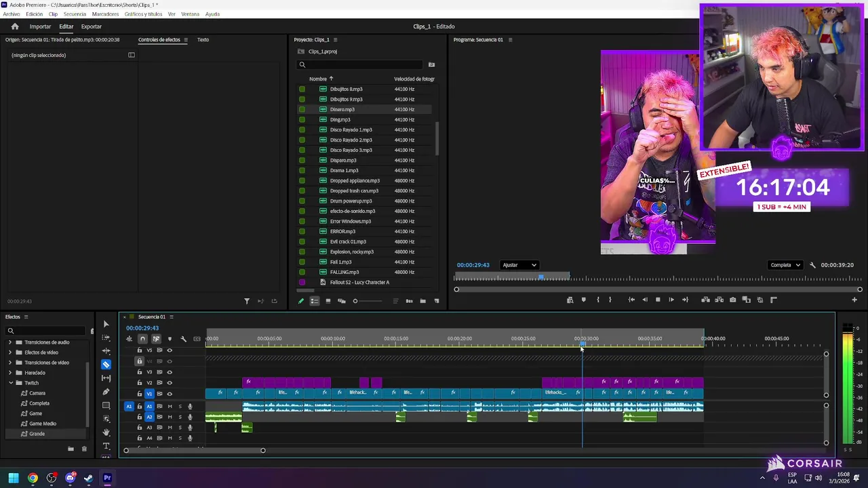Toggle V1 track visibility eye

[x=170, y=394]
